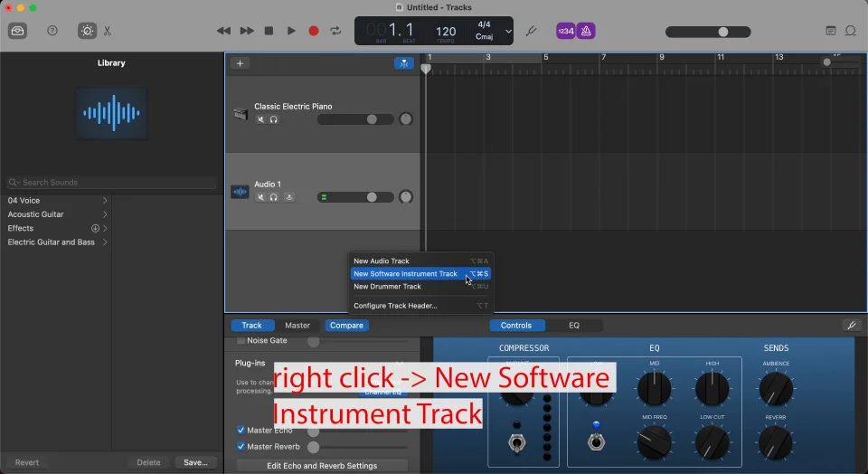The image size is (868, 474).
Task: Uncheck the Master Echo checkbox
Action: [x=241, y=431]
